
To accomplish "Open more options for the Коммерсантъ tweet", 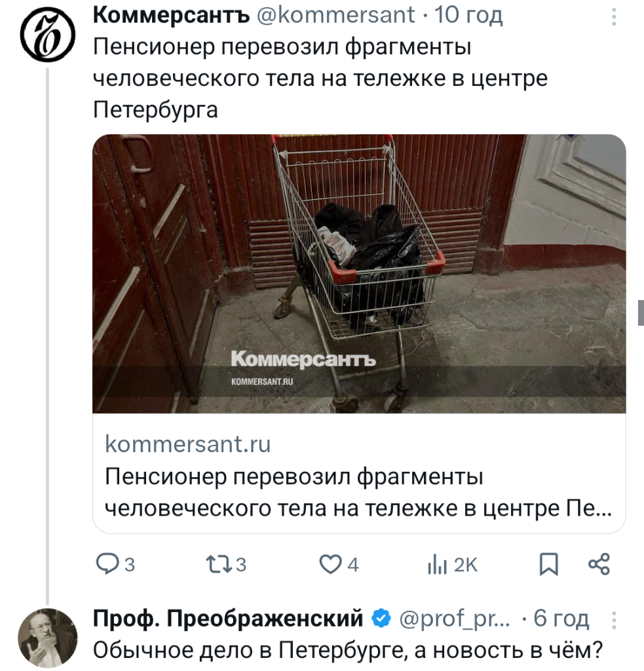I will point(613,16).
